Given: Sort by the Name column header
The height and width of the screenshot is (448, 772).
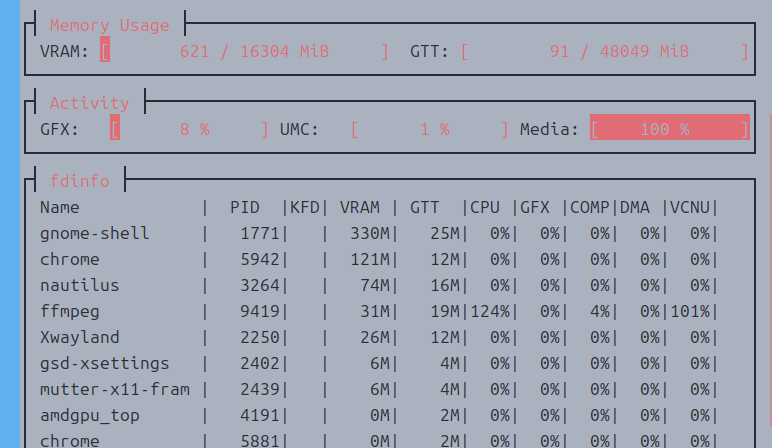Looking at the screenshot, I should tap(60, 207).
